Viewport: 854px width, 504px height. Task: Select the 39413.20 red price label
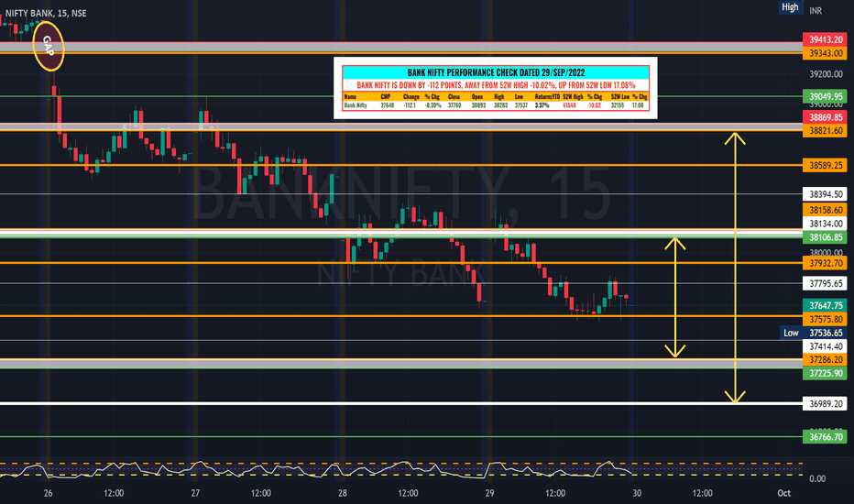click(825, 39)
